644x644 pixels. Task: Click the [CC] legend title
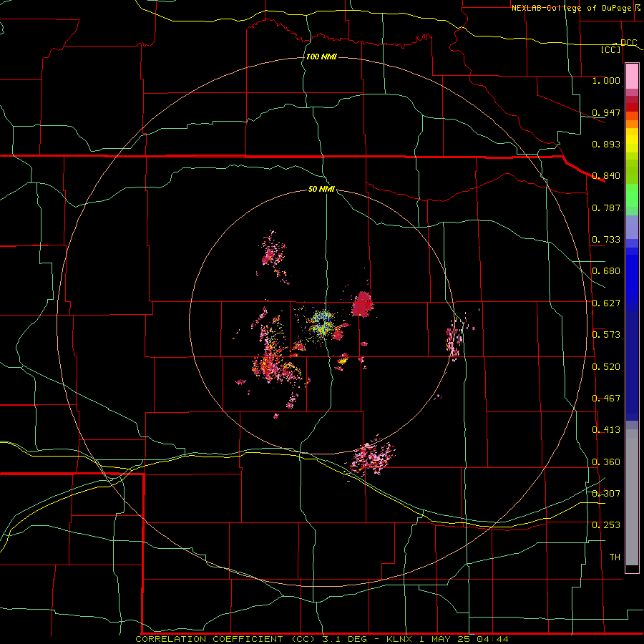611,49
